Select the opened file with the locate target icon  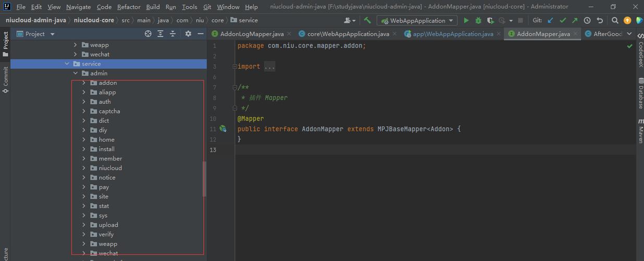(148, 33)
